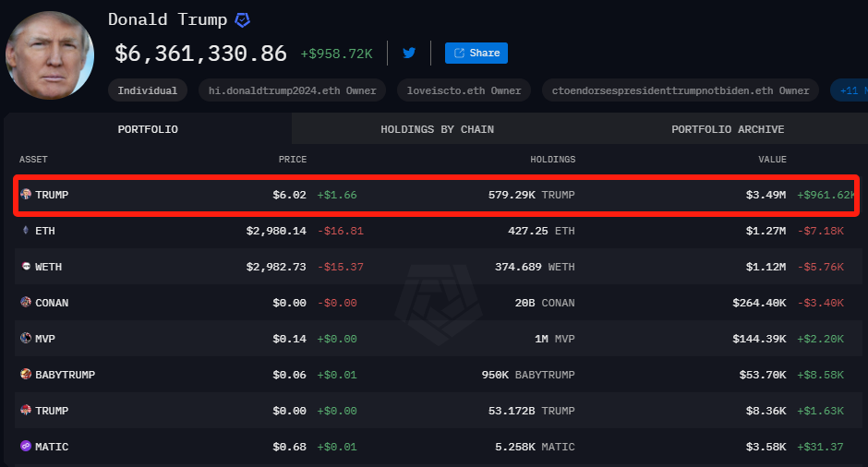Screen dimensions: 868x467
Task: Click the 5.258K MATIC holdings cell
Action: click(x=535, y=447)
